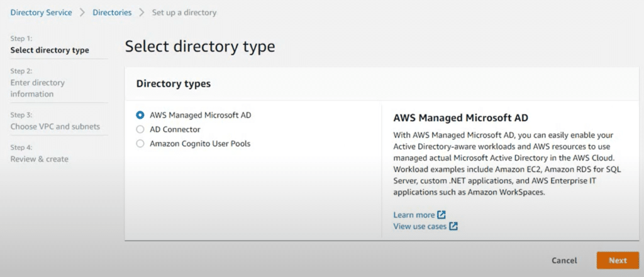The width and height of the screenshot is (644, 277).
Task: Open the View use cases link
Action: click(x=420, y=226)
